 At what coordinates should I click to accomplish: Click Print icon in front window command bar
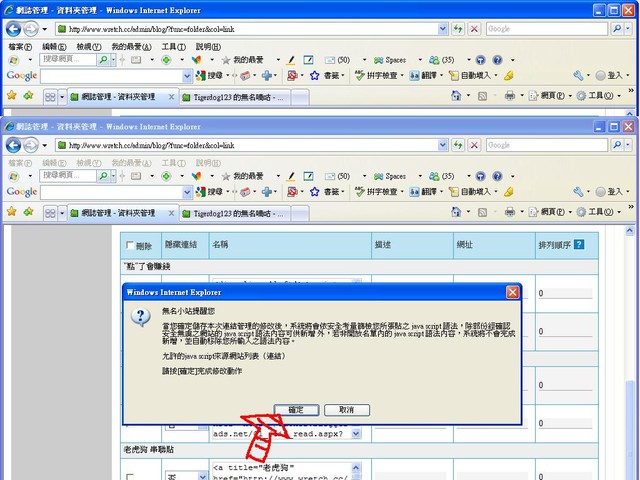510,212
